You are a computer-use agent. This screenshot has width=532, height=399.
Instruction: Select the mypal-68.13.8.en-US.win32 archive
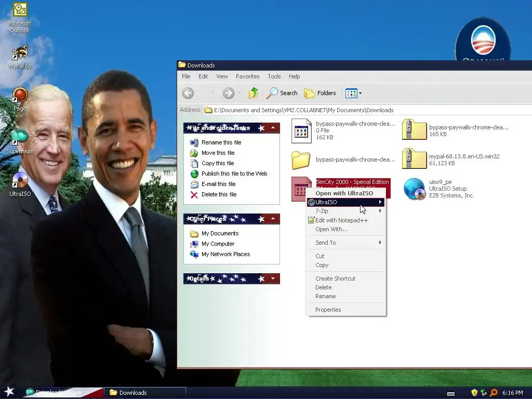coord(451,159)
